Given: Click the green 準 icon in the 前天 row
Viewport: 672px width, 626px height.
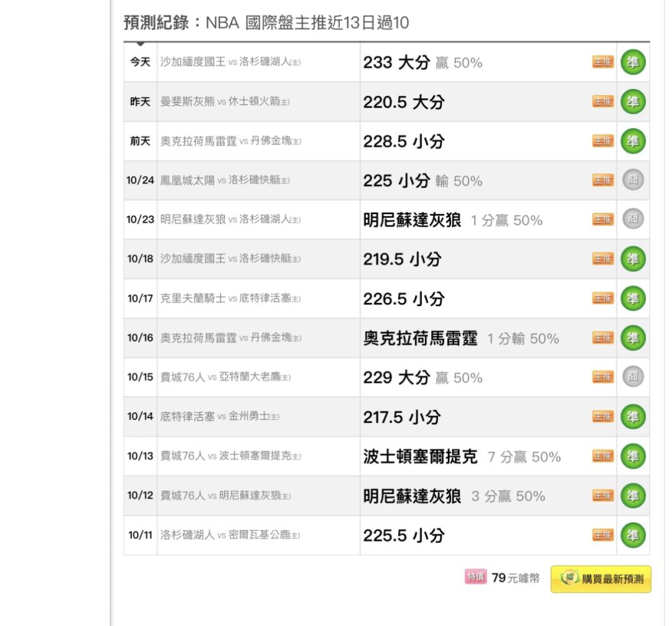Looking at the screenshot, I should pyautogui.click(x=633, y=141).
